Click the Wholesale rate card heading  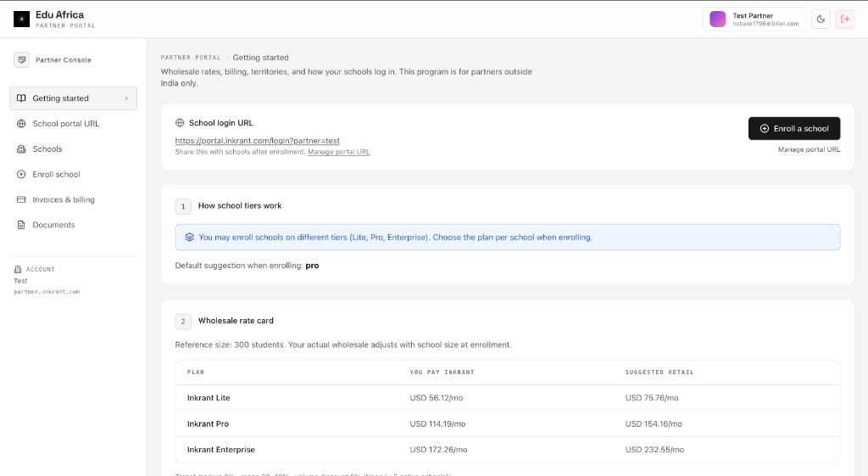(236, 321)
